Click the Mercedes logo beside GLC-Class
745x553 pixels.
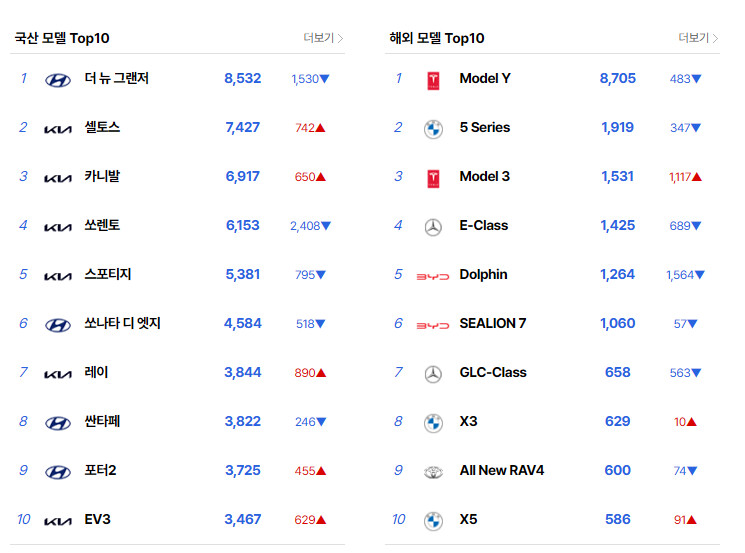click(433, 374)
